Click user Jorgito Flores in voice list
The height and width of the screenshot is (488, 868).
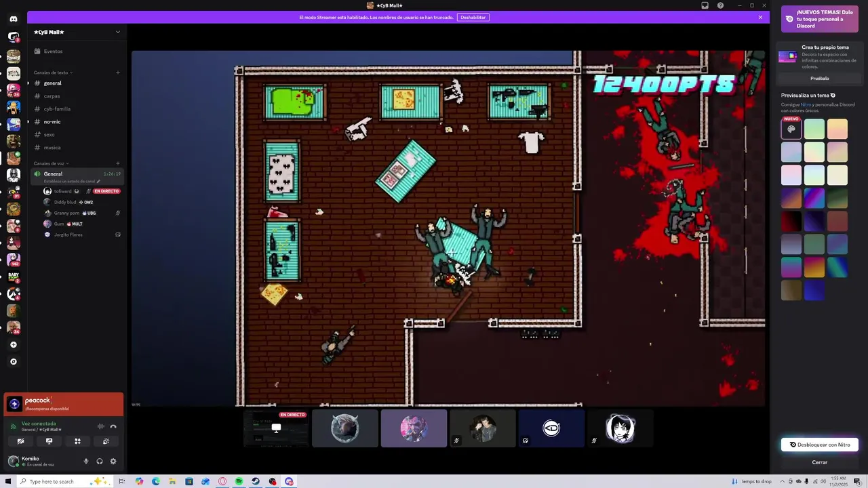pos(68,235)
